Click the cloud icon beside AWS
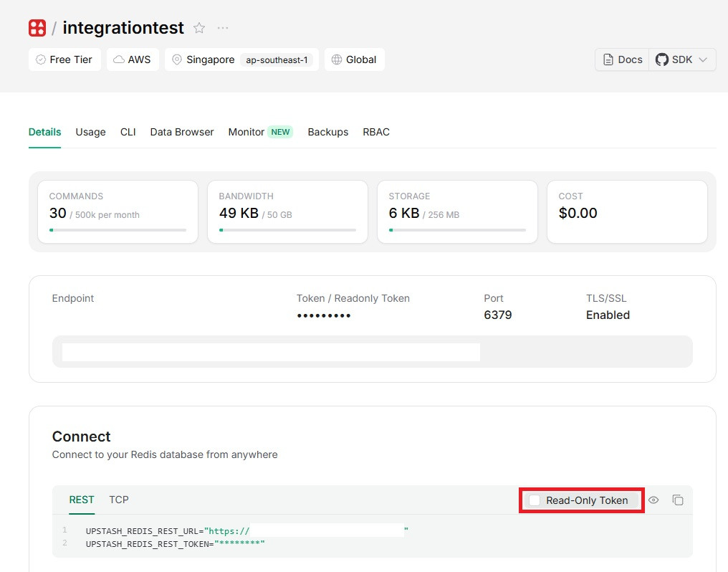Viewport: 728px width, 572px height. coord(119,59)
